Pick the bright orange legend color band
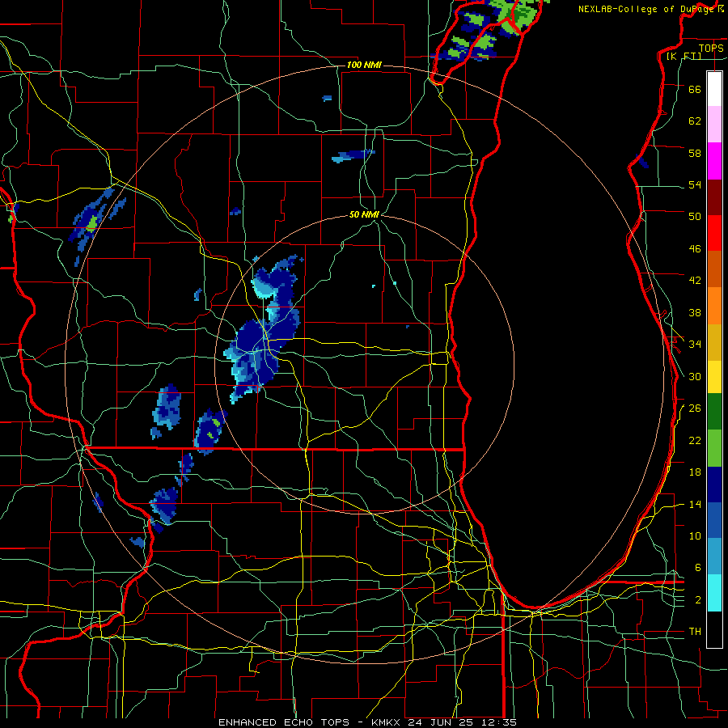Image resolution: width=728 pixels, height=728 pixels. coord(714,306)
